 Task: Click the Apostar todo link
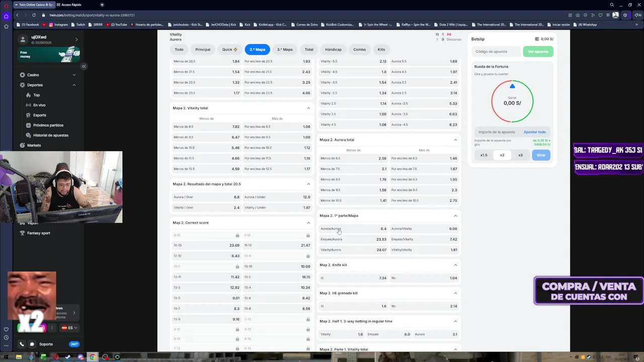click(x=535, y=132)
